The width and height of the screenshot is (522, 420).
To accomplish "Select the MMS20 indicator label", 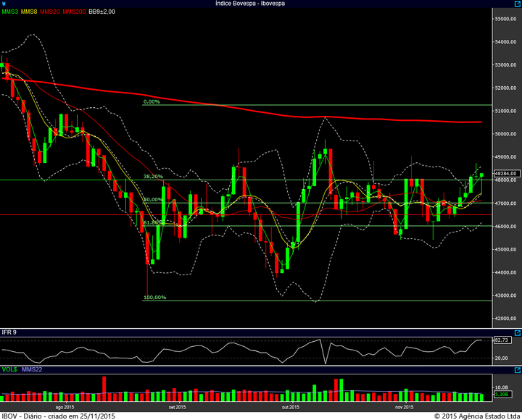I will point(50,12).
